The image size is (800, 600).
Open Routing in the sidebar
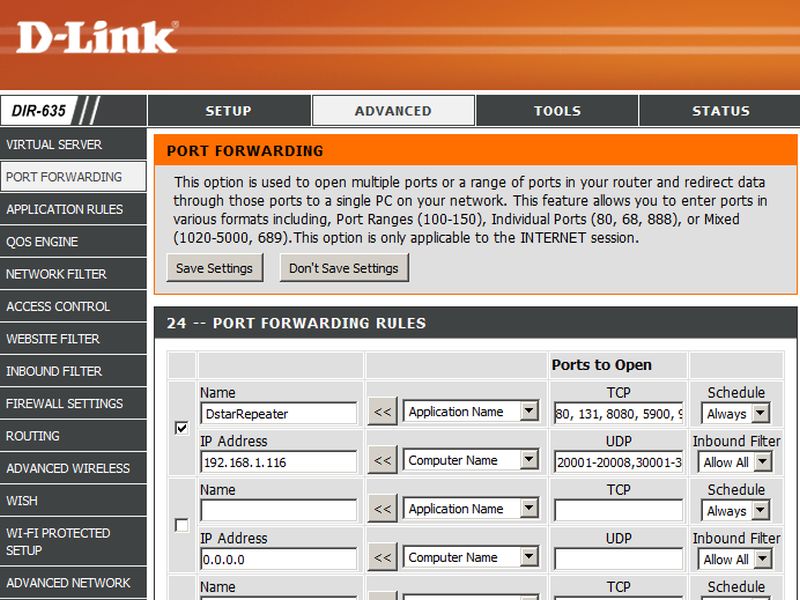click(x=73, y=436)
